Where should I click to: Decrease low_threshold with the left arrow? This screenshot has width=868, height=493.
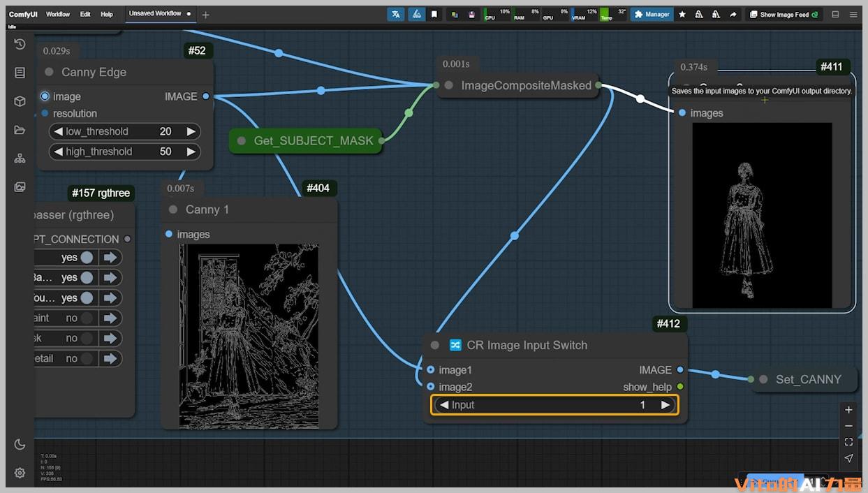[59, 131]
